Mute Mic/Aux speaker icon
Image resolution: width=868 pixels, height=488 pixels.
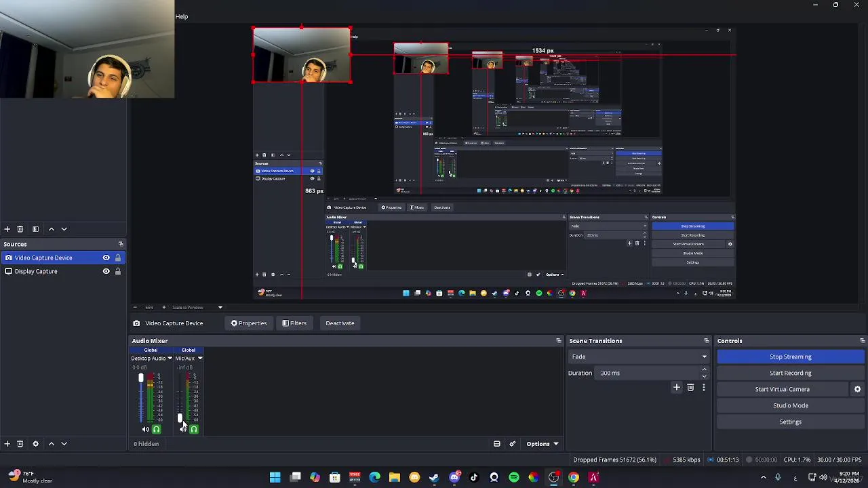182,429
